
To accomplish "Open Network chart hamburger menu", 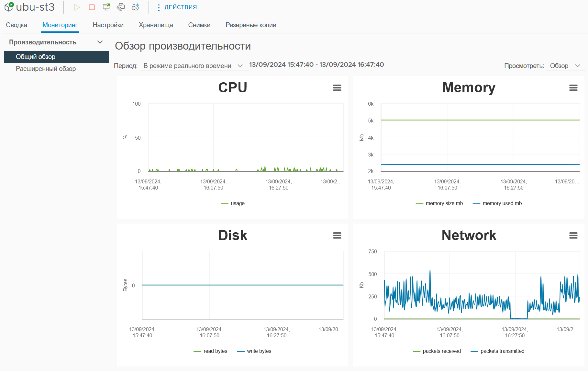I will [573, 236].
